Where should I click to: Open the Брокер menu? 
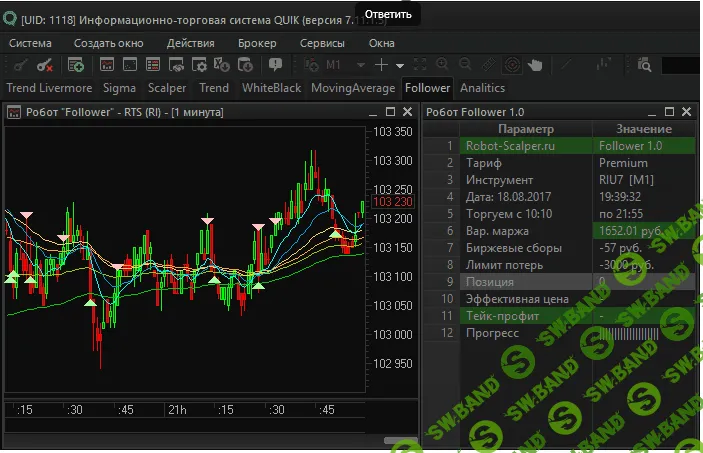click(x=257, y=43)
